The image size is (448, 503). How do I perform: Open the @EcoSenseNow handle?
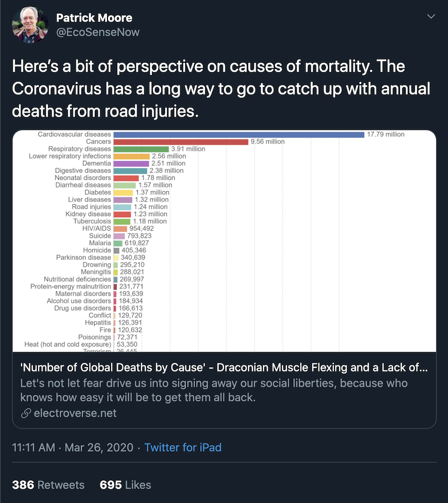(x=98, y=32)
